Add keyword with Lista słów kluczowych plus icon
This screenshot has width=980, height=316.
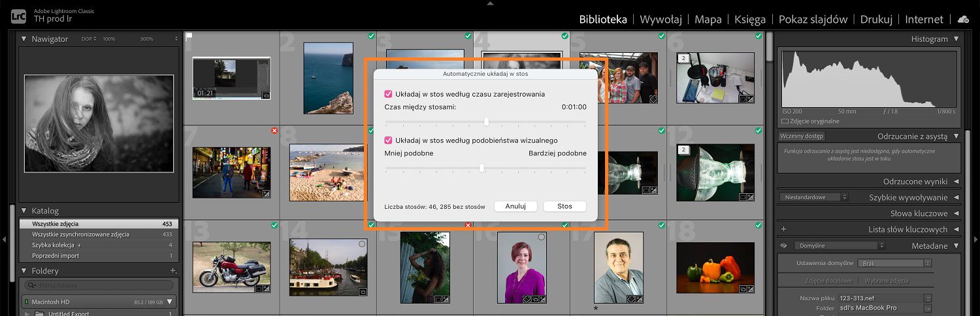(783, 229)
